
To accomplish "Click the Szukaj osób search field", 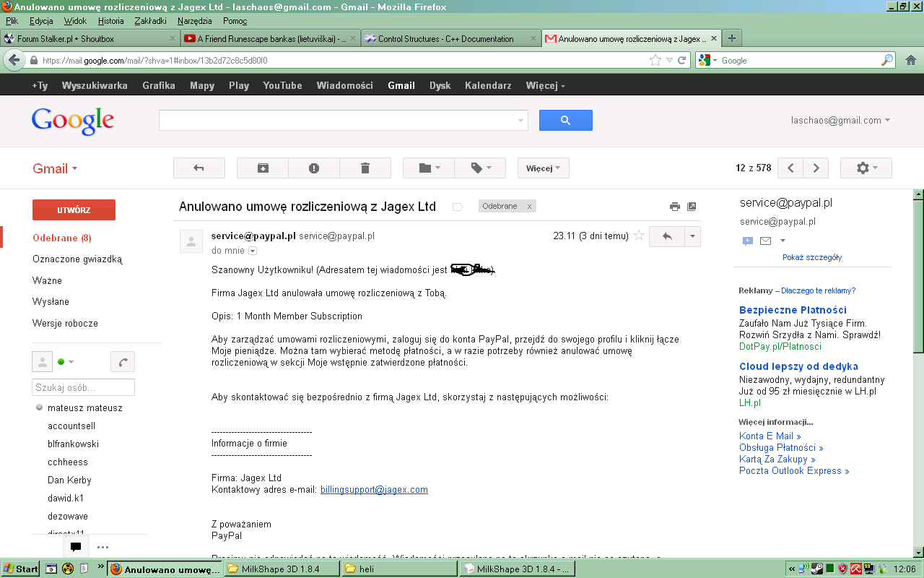I will [84, 387].
